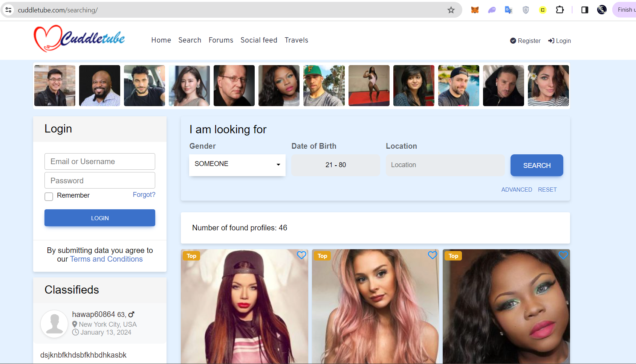The image size is (636, 364).
Task: Click the Location search field
Action: [x=445, y=165]
